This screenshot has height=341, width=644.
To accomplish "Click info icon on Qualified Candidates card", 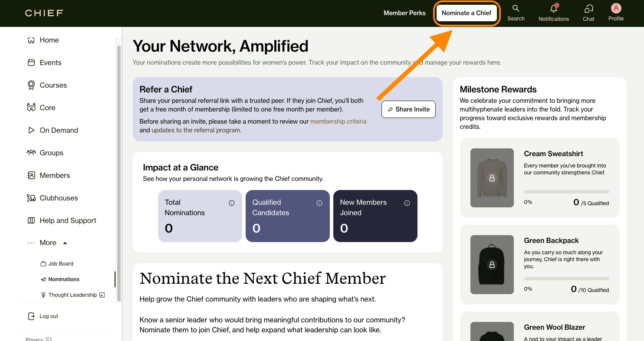I will tap(319, 203).
